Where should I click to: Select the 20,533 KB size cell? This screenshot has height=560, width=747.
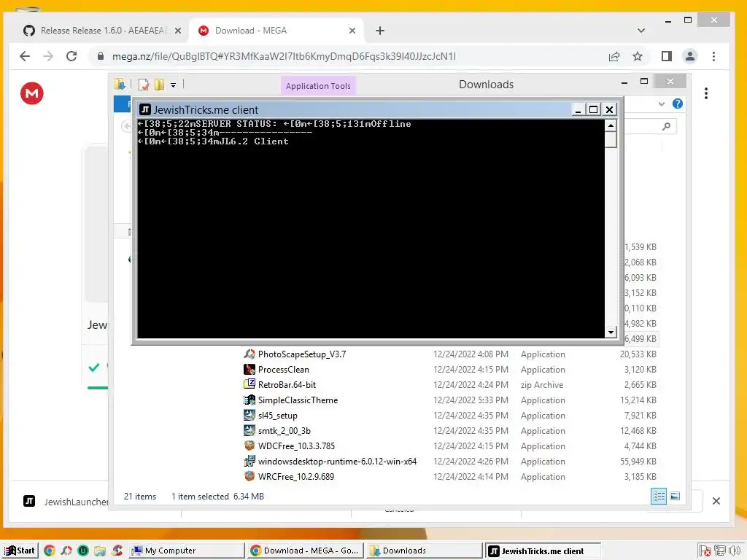[x=638, y=354]
